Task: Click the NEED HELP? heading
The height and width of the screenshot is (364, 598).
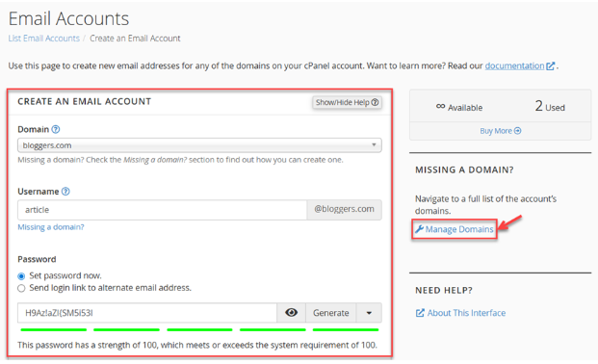Action: [444, 291]
